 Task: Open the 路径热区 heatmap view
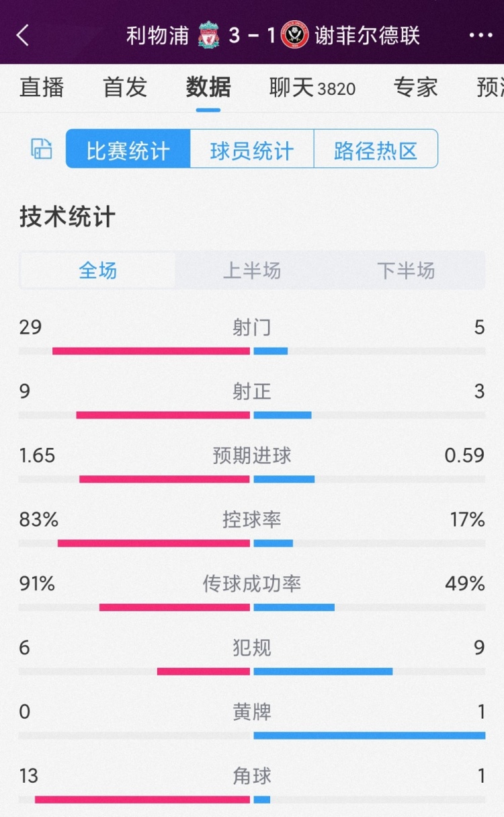376,149
